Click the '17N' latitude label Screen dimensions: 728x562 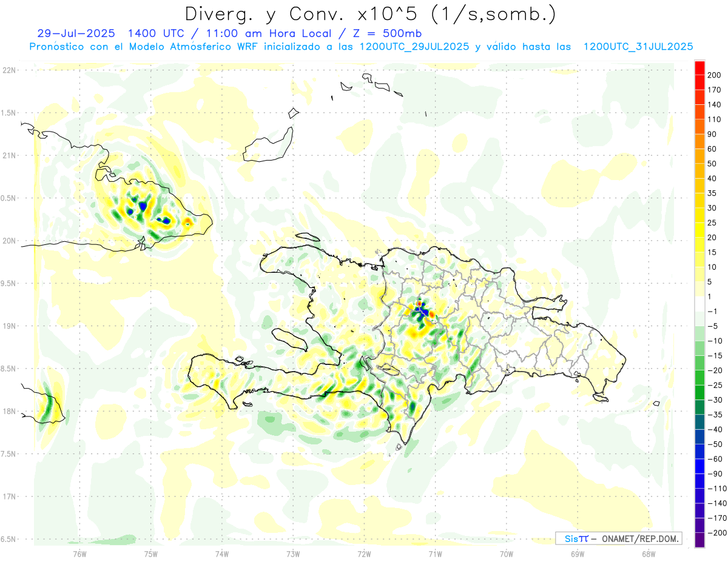pos(8,497)
